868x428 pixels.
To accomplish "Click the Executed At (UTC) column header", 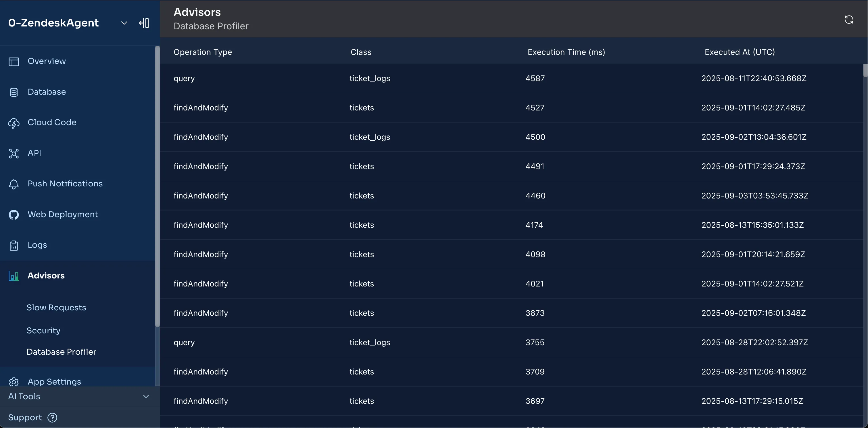I will pos(740,52).
